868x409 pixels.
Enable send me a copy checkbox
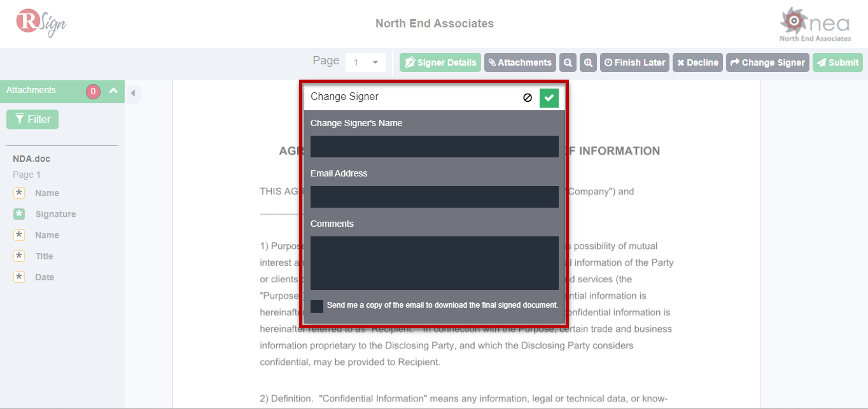click(x=317, y=306)
